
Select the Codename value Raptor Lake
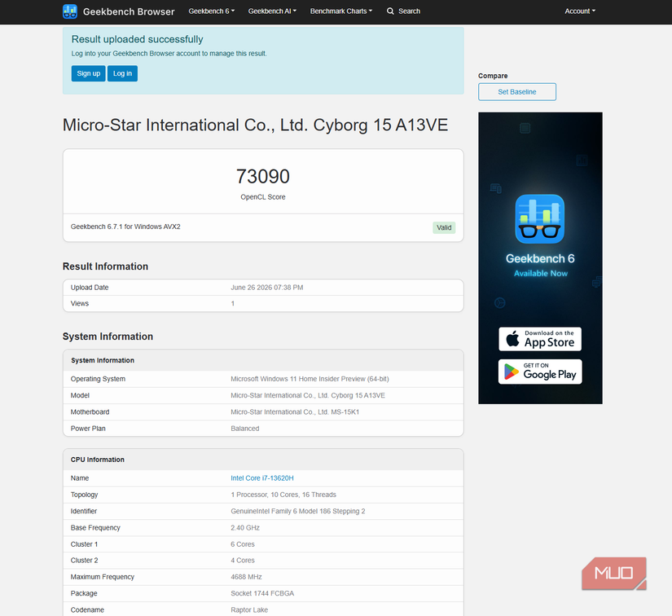249,609
